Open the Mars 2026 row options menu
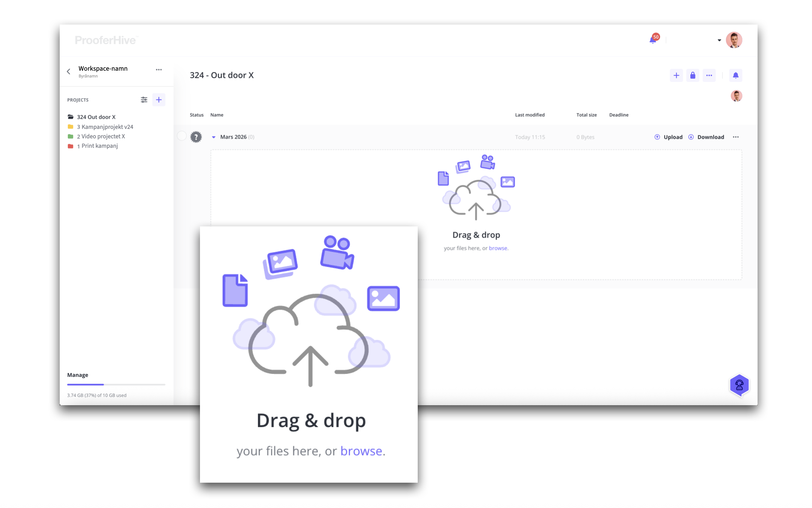The image size is (812, 508). tap(736, 137)
